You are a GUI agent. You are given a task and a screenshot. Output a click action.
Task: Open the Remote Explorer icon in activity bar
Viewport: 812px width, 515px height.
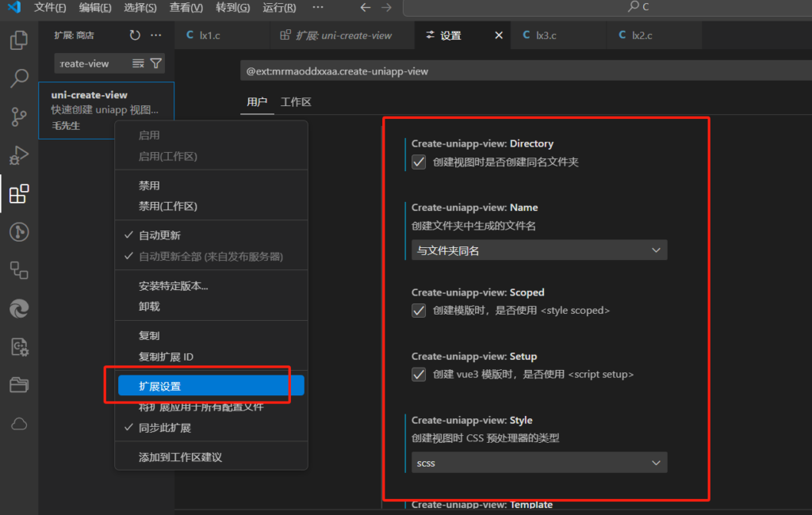tap(19, 270)
